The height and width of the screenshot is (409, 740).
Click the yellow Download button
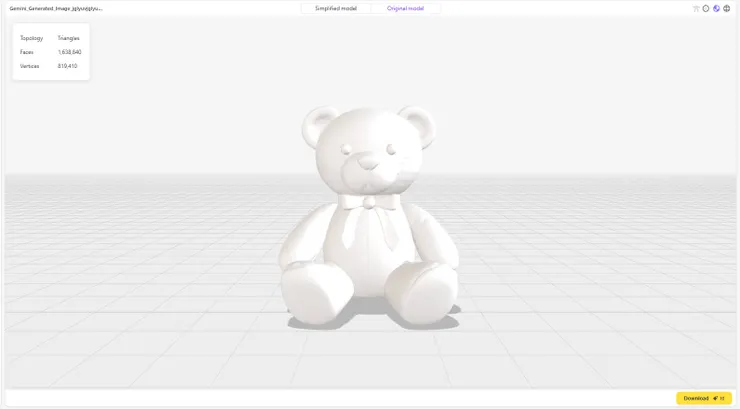(x=704, y=398)
